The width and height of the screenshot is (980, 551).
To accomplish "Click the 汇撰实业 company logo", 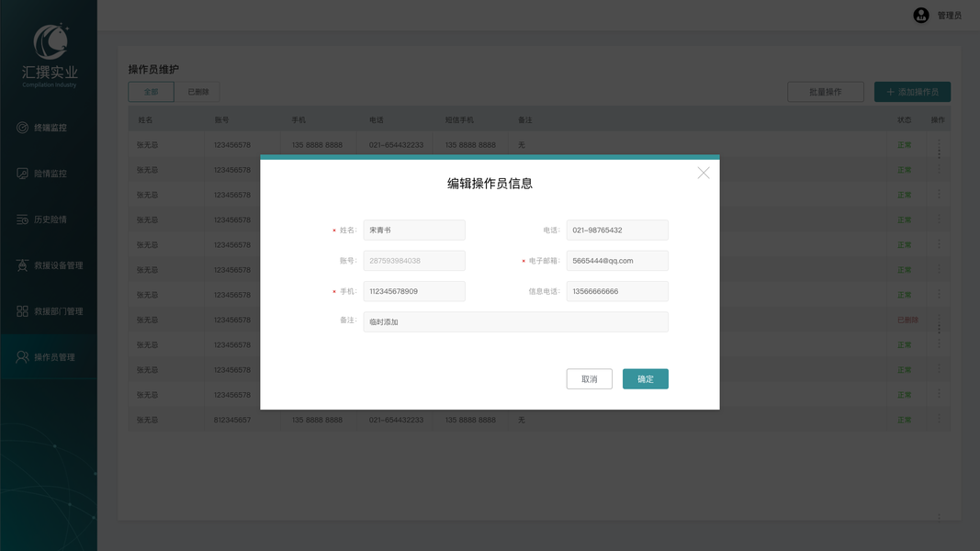I will [50, 56].
